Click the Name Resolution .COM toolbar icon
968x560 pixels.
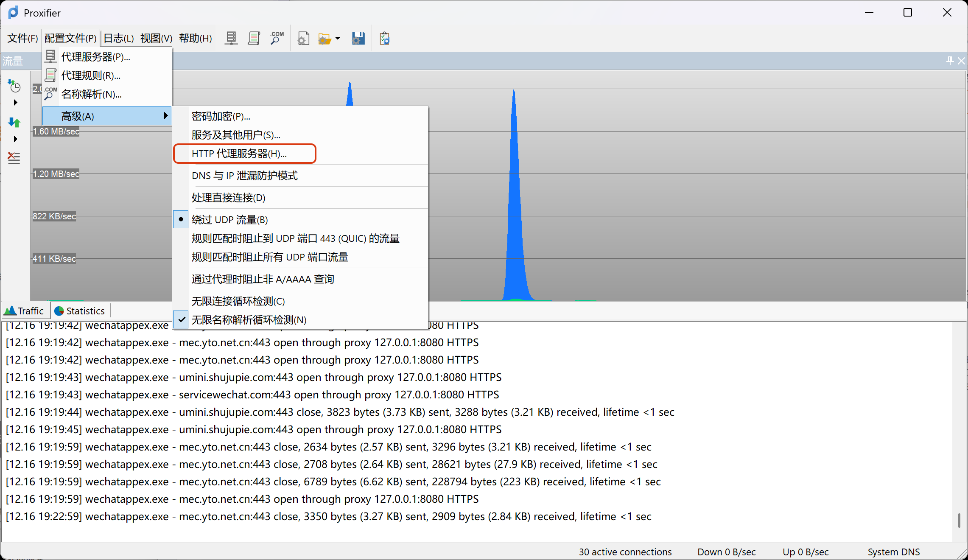tap(277, 39)
